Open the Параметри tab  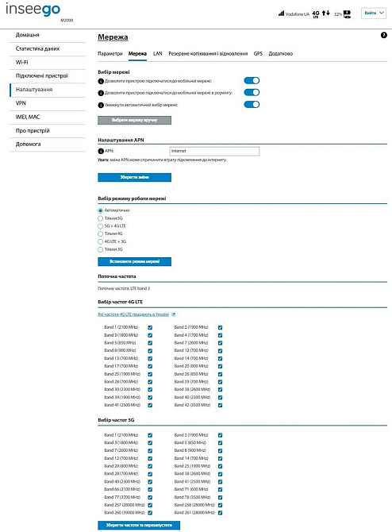click(110, 54)
